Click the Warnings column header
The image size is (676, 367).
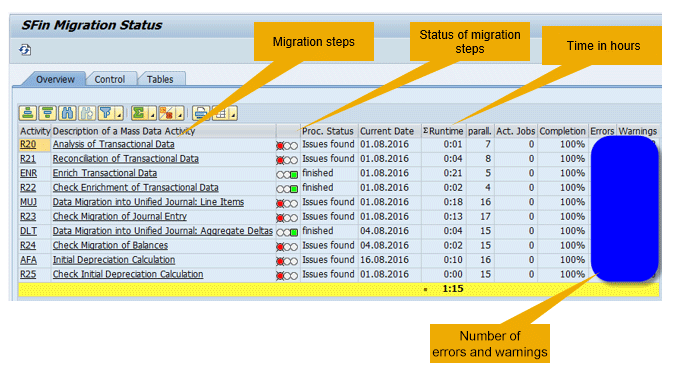638,131
